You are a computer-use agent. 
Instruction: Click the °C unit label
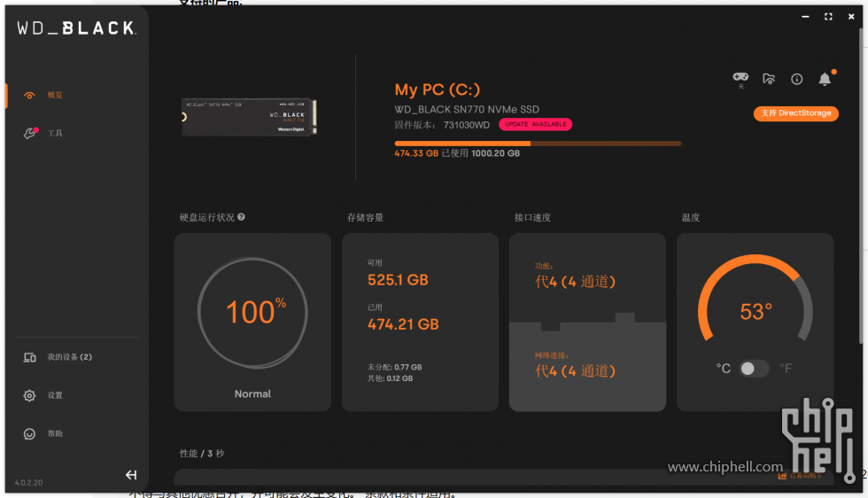723,369
